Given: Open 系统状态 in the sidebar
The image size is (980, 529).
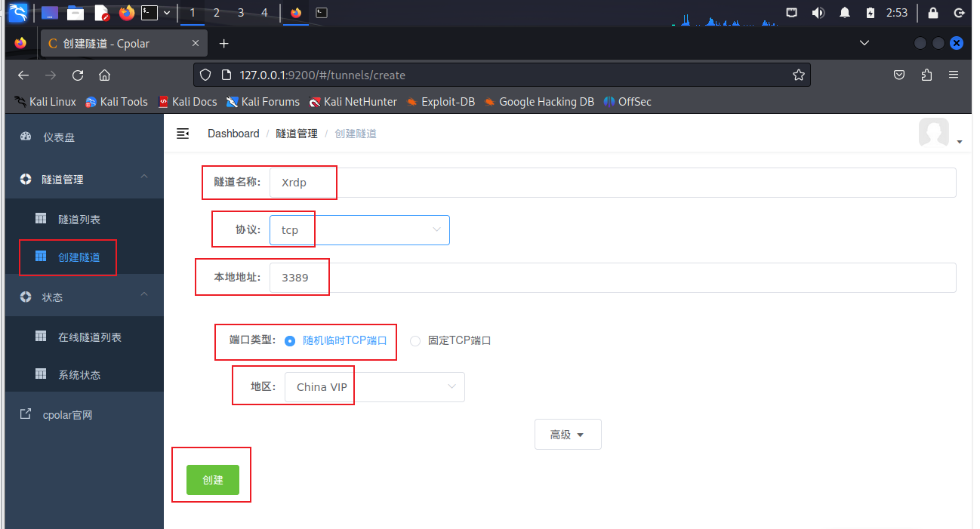Looking at the screenshot, I should pos(84,375).
